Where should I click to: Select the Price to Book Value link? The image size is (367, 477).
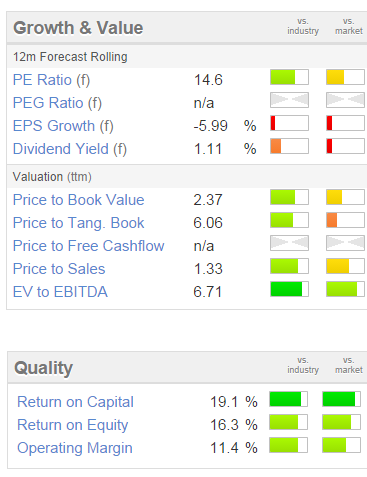tap(79, 200)
